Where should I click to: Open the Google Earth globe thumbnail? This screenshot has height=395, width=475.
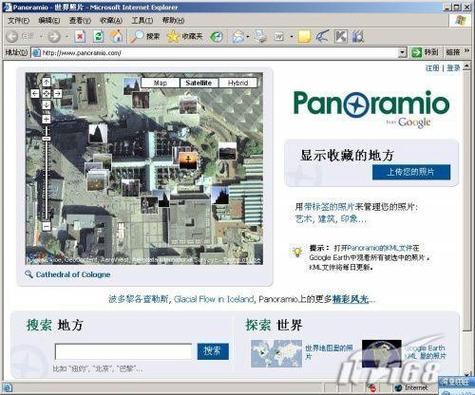pyautogui.click(x=382, y=353)
